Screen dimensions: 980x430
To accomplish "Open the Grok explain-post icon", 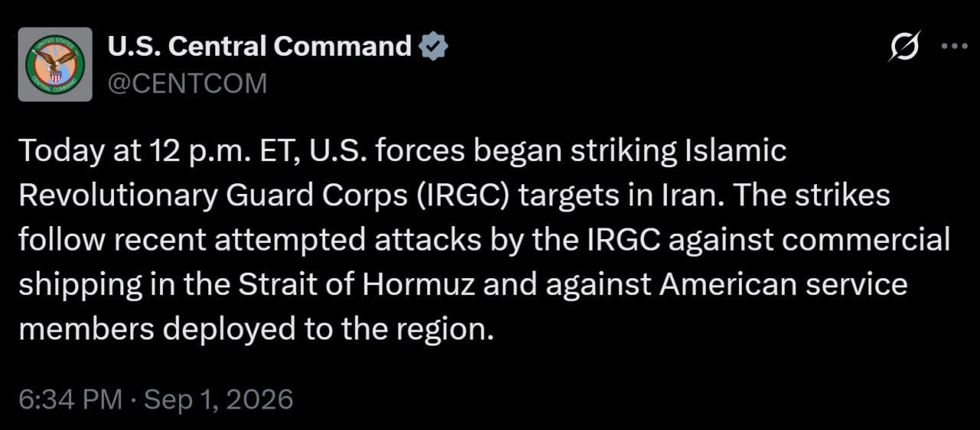I will pos(903,48).
